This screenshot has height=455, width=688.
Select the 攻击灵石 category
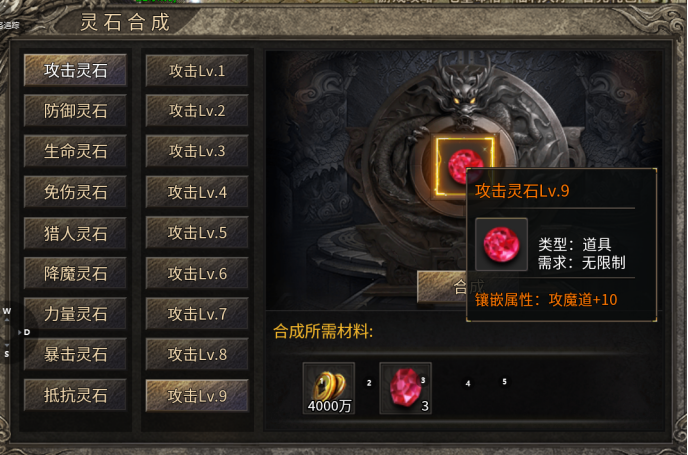click(75, 70)
